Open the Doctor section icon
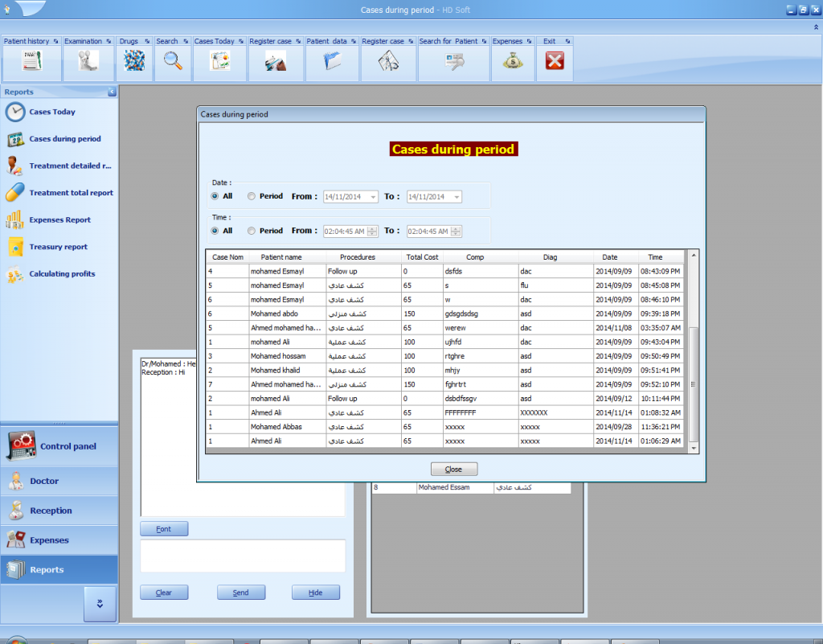The image size is (823, 644). point(16,481)
